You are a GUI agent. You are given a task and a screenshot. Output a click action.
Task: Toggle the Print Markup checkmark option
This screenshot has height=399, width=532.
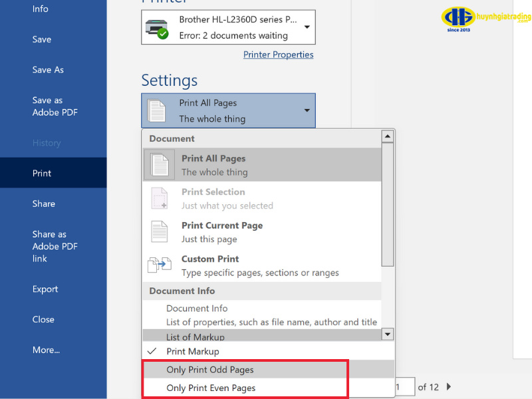click(192, 351)
